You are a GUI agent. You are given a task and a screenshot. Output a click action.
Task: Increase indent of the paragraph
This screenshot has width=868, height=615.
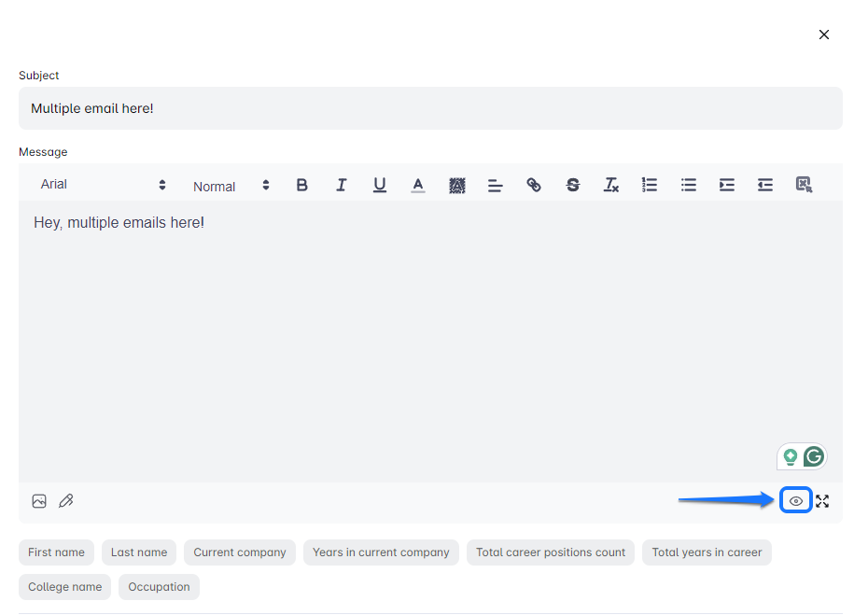(x=727, y=185)
